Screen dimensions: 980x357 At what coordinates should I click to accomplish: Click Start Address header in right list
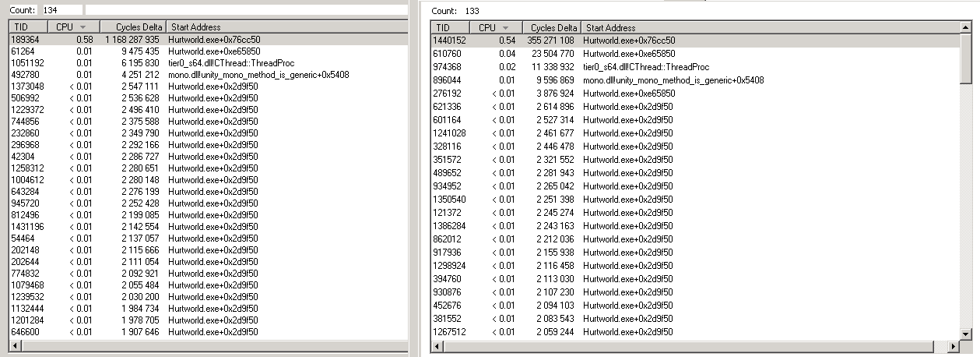tap(771, 27)
